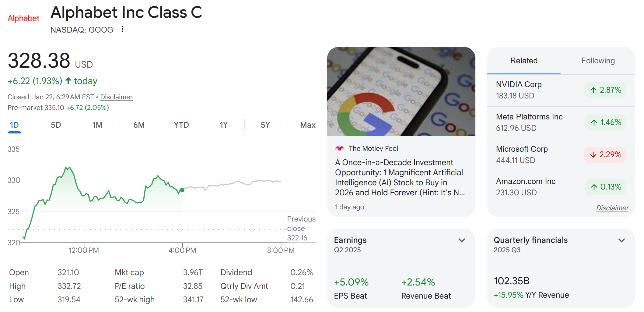Click the current-price dot marker on the chart

click(x=182, y=190)
